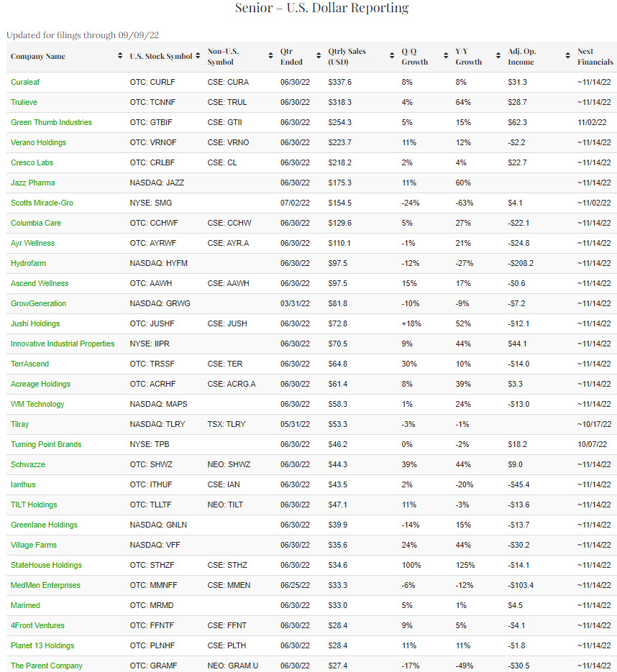The height and width of the screenshot is (672, 617).
Task: Toggle sort arrows on Qtr Ended column
Action: [319, 56]
